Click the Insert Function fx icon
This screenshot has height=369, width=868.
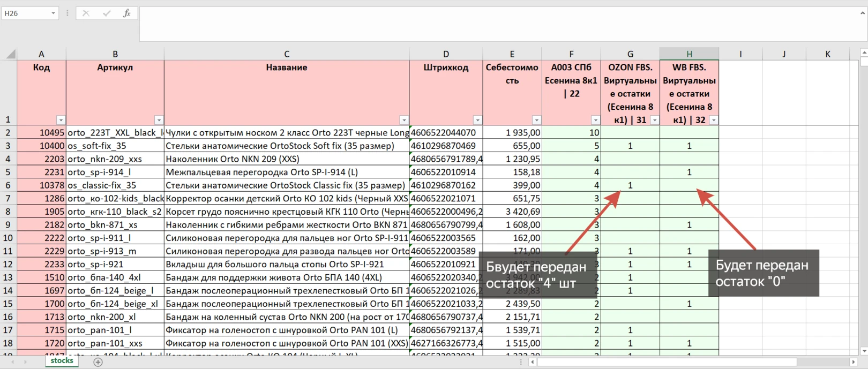click(126, 13)
